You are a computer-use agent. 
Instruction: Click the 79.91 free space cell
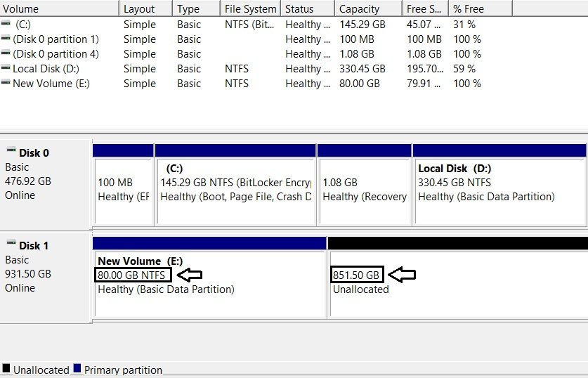pos(424,84)
